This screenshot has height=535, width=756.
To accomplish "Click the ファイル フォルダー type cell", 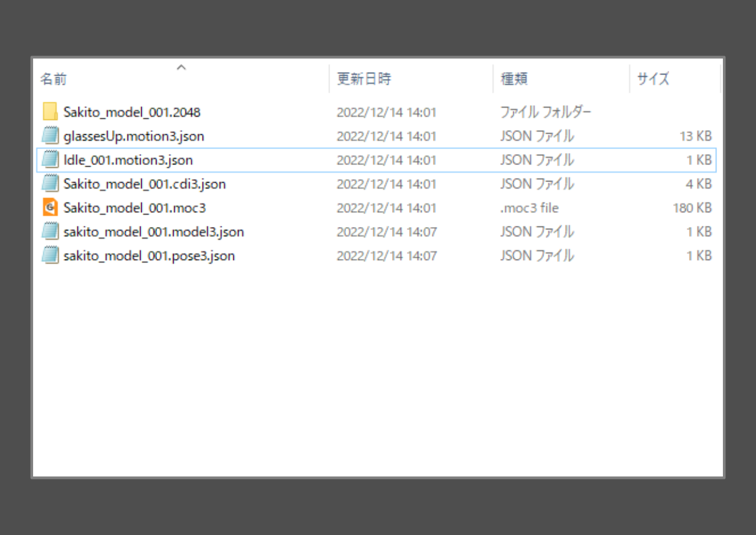I will coord(546,112).
